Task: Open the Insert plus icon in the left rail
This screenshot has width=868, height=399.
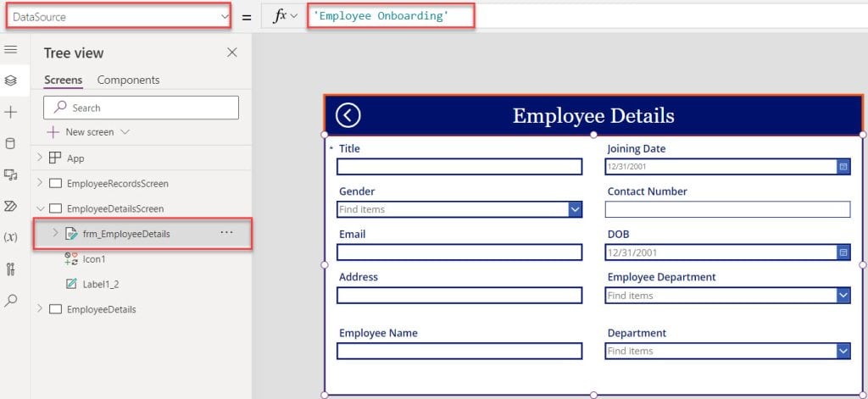Action: point(10,113)
